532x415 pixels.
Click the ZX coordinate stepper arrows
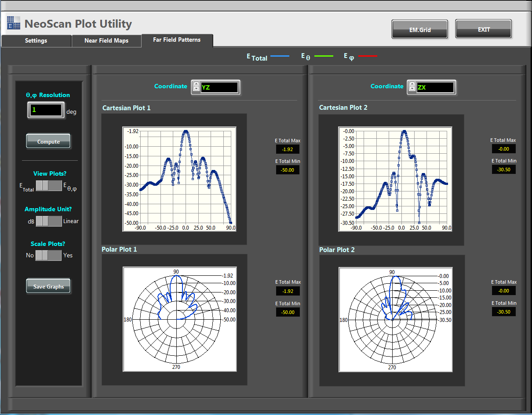click(412, 87)
